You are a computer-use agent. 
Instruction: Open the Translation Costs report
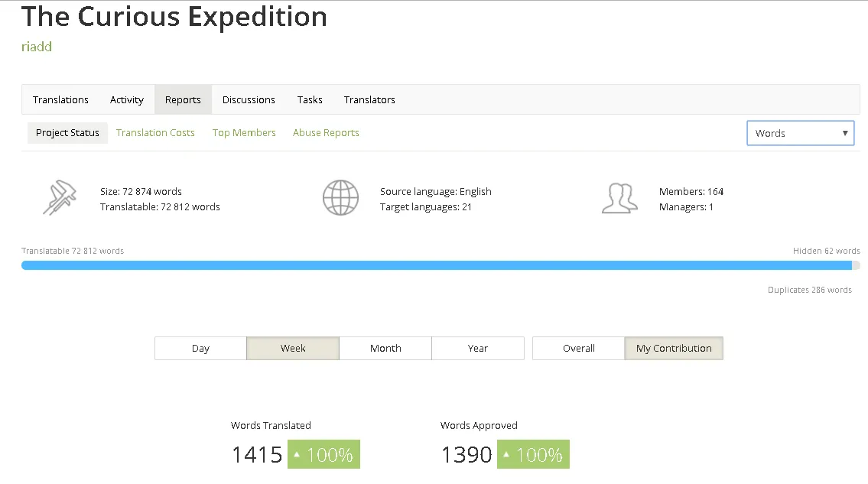(x=155, y=133)
